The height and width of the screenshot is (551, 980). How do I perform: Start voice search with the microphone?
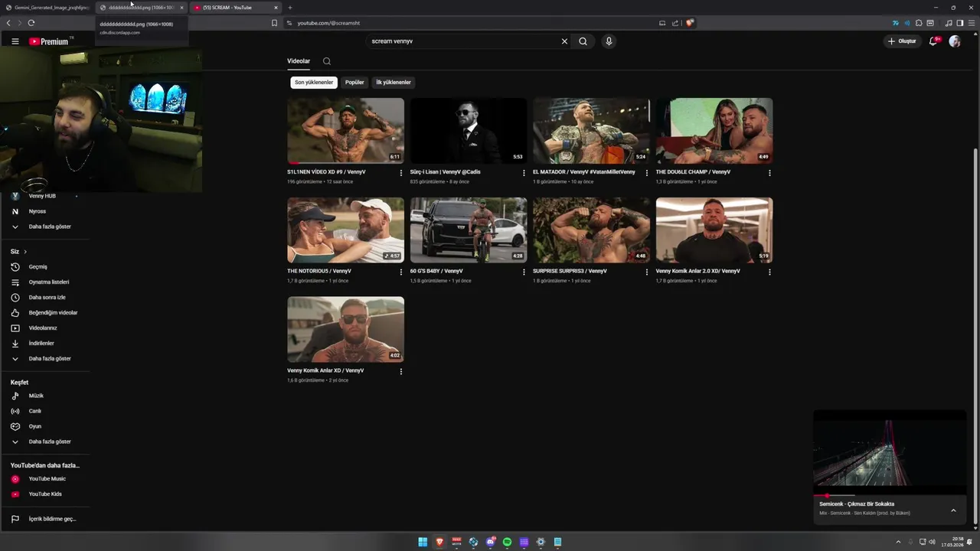point(609,41)
